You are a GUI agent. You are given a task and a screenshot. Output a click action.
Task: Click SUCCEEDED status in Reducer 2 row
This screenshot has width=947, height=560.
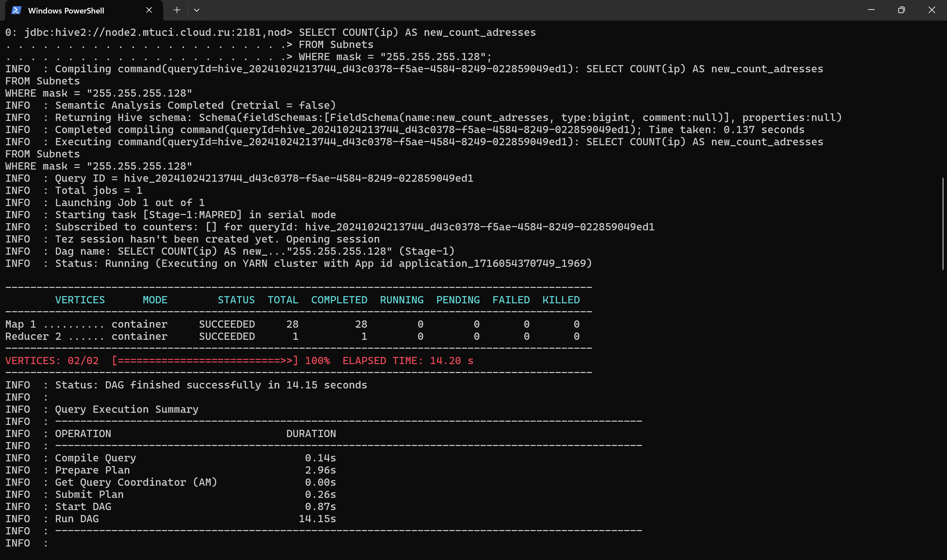click(227, 336)
